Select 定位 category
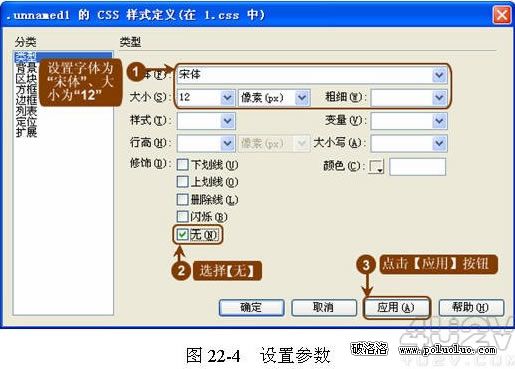The width and height of the screenshot is (515, 369). coord(26,121)
